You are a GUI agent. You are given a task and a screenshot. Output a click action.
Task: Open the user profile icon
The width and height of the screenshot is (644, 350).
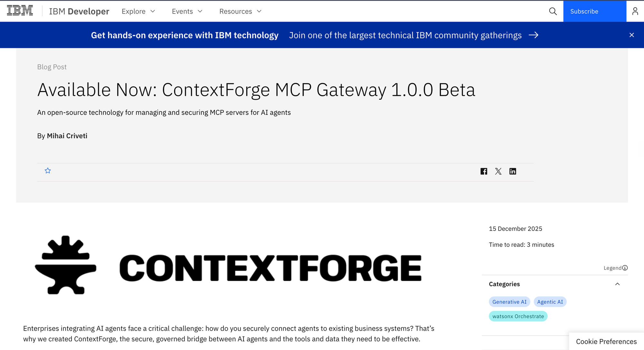pos(635,11)
